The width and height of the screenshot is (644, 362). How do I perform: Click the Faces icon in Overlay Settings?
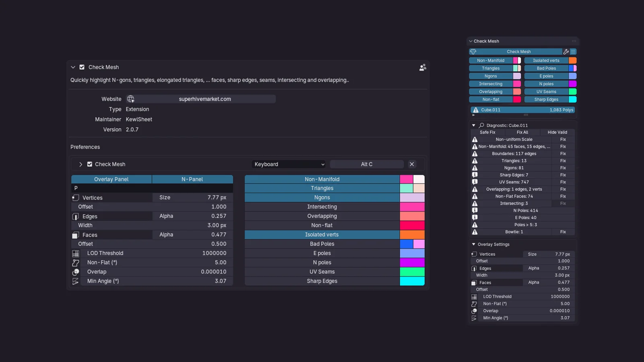coord(474,282)
